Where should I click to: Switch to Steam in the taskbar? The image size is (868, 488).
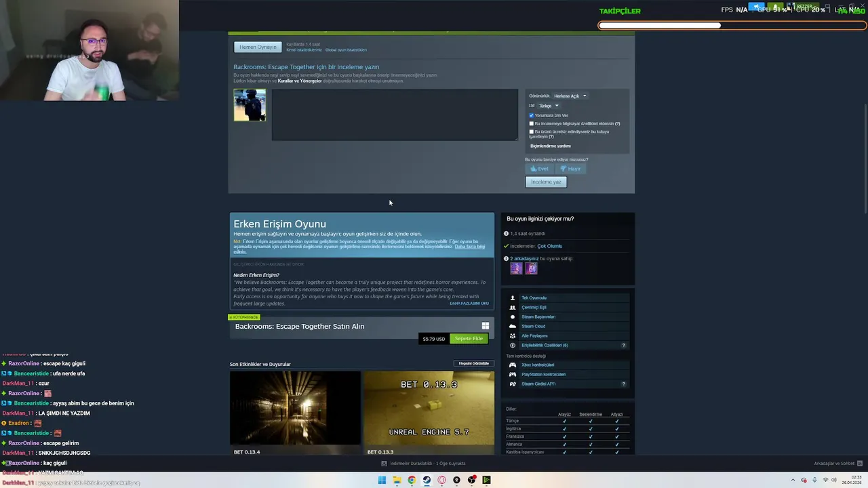click(427, 480)
